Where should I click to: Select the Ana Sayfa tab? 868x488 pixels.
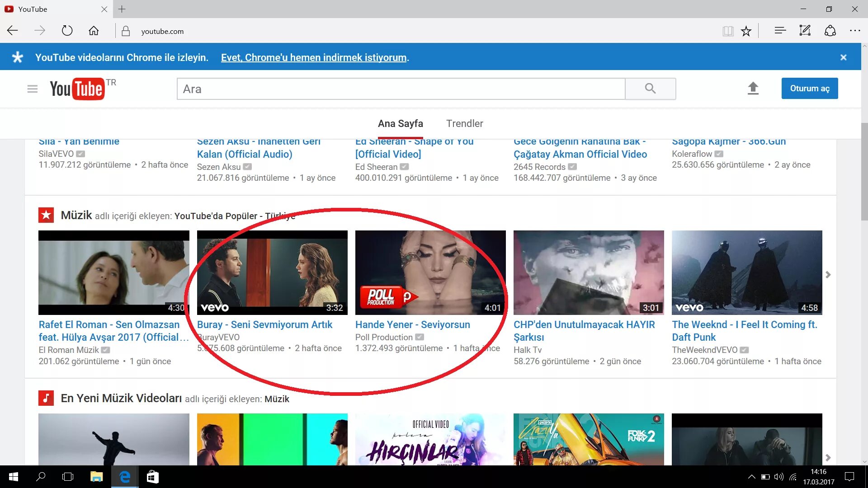[x=401, y=124]
